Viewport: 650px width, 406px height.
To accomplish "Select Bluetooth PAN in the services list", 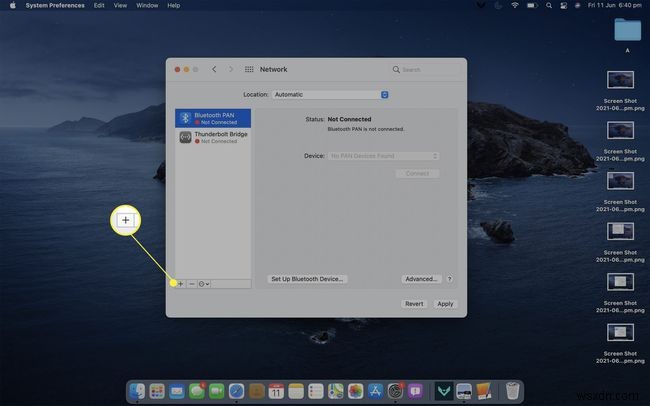I will pos(213,118).
